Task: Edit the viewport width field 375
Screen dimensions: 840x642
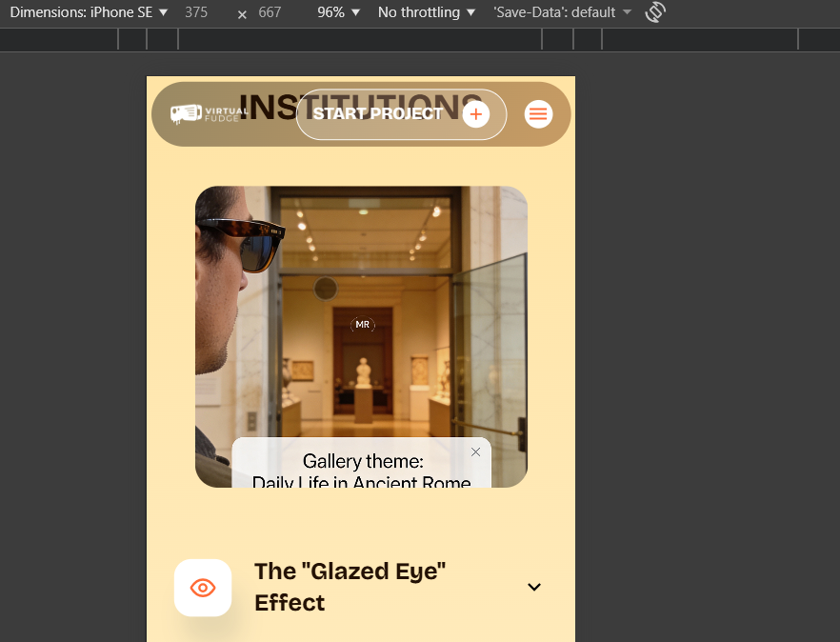Action: pyautogui.click(x=196, y=12)
